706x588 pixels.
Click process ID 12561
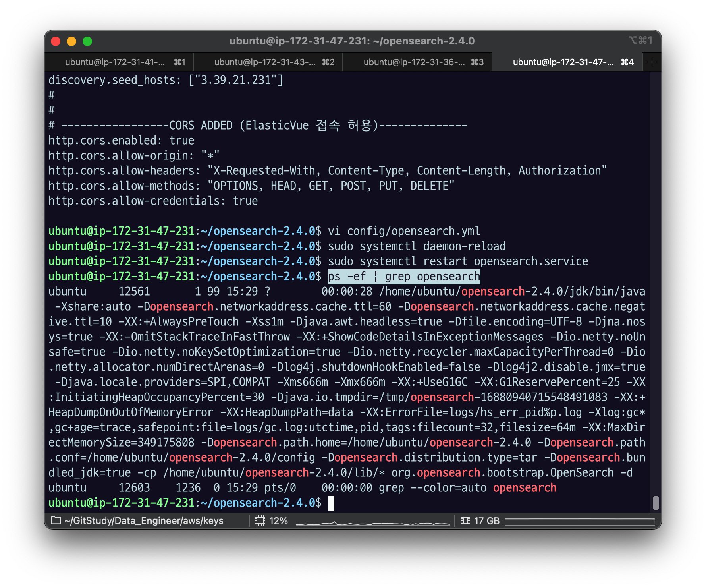click(134, 292)
